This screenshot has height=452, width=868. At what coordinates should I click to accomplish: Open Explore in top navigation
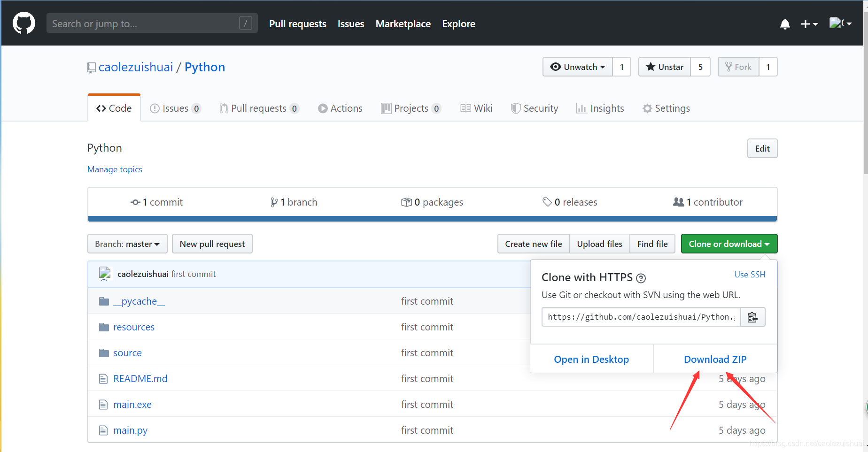click(x=458, y=24)
